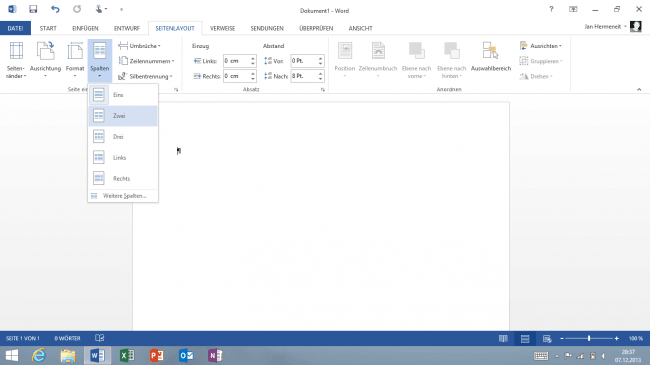This screenshot has width=650, height=365.
Task: Switch to SENDUNGEN tab
Action: tap(267, 28)
